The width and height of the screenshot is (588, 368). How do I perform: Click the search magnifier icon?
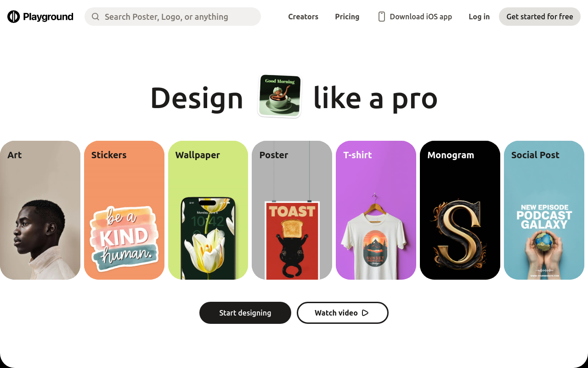pos(96,17)
